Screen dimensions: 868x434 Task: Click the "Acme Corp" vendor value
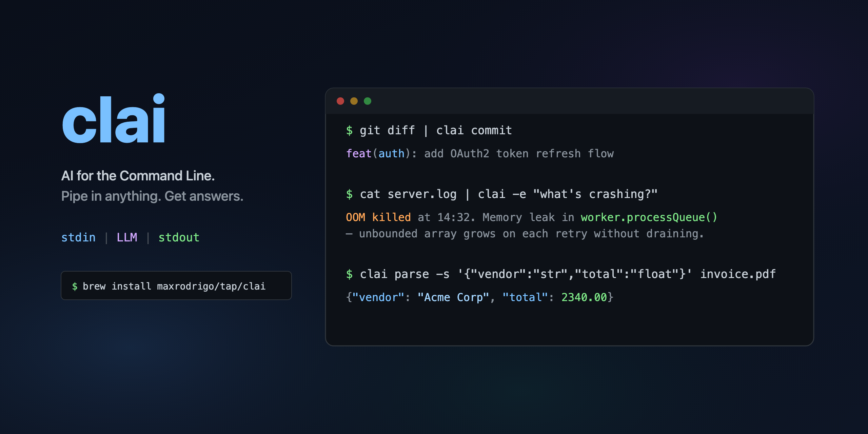click(453, 297)
